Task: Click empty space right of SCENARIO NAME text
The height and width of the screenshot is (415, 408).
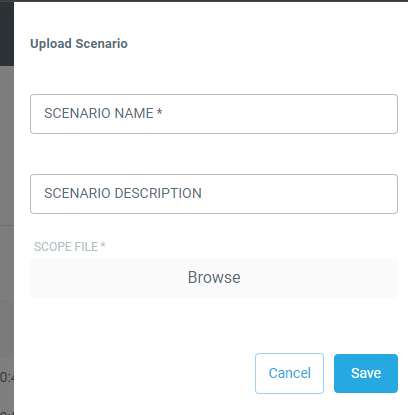Action: pyautogui.click(x=280, y=114)
